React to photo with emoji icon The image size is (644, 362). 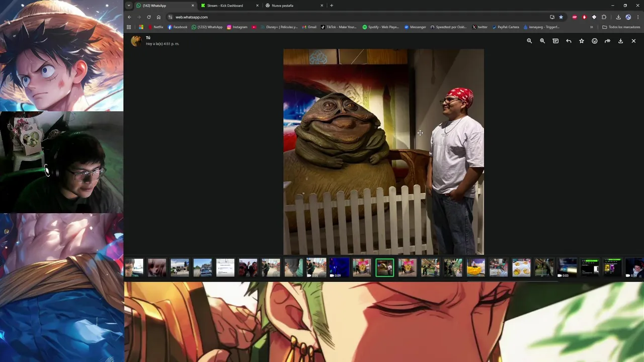pyautogui.click(x=595, y=41)
